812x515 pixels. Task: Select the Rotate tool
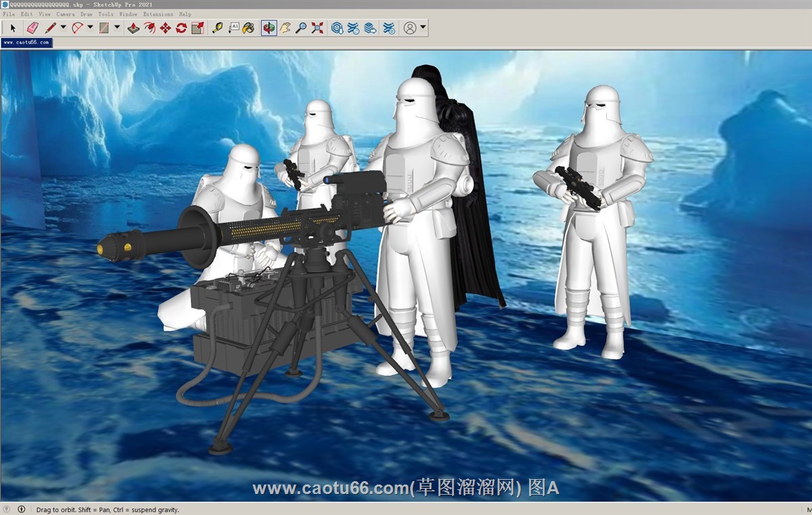click(x=181, y=28)
